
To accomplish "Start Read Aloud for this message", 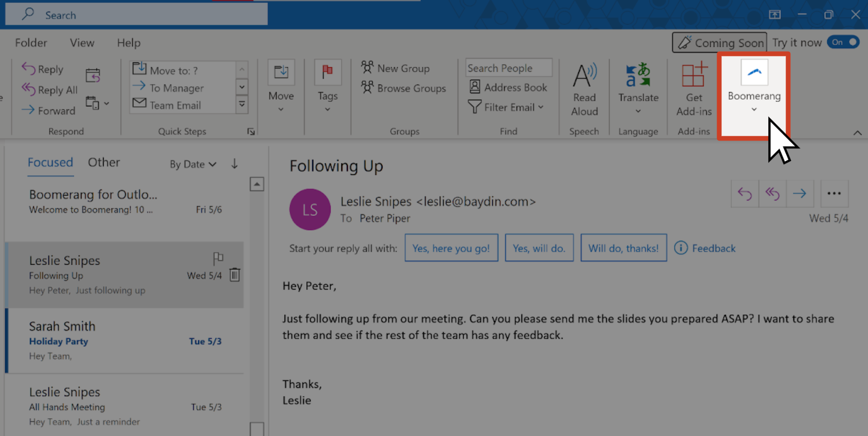I will (584, 89).
